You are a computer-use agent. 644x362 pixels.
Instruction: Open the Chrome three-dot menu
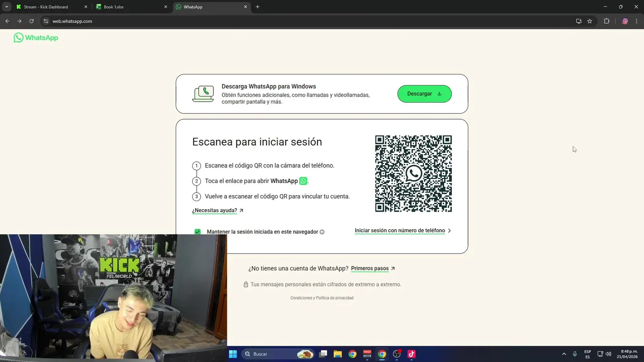637,21
